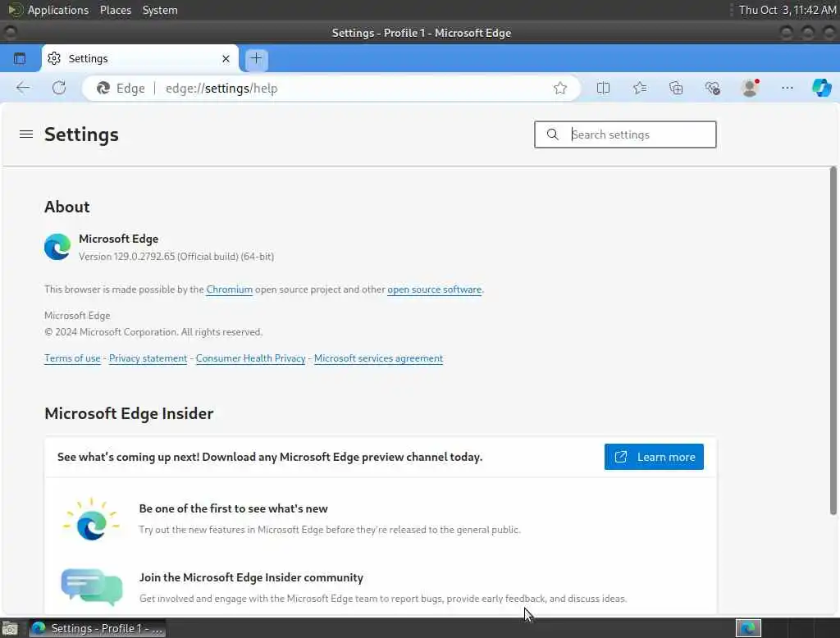The width and height of the screenshot is (840, 638).
Task: Open the Copilot sidebar icon
Action: pos(822,88)
